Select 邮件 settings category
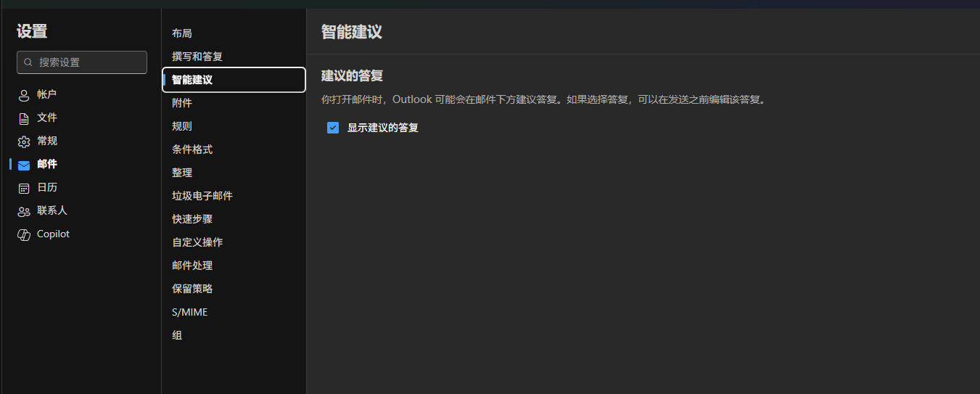This screenshot has width=980, height=394. click(x=81, y=164)
